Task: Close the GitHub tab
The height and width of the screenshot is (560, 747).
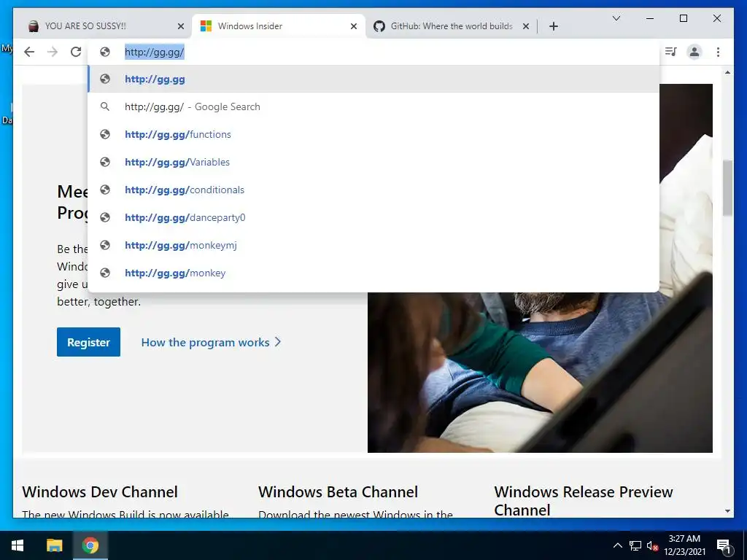Action: pos(525,26)
